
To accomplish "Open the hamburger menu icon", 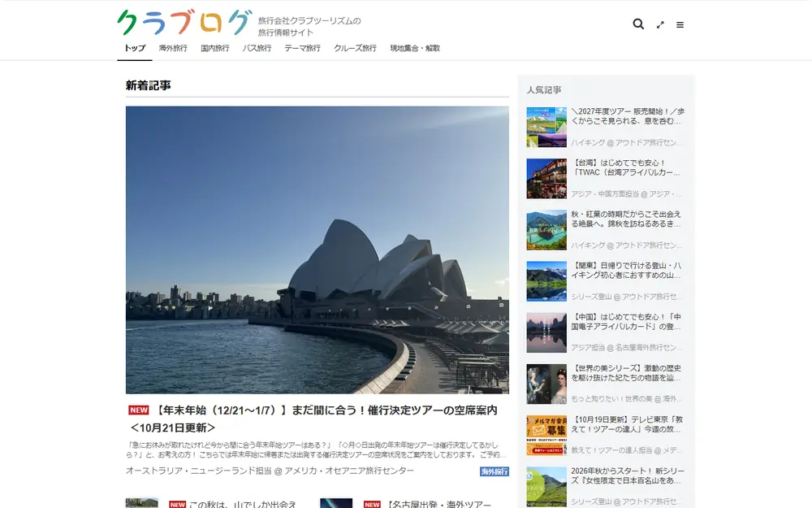I will click(680, 24).
